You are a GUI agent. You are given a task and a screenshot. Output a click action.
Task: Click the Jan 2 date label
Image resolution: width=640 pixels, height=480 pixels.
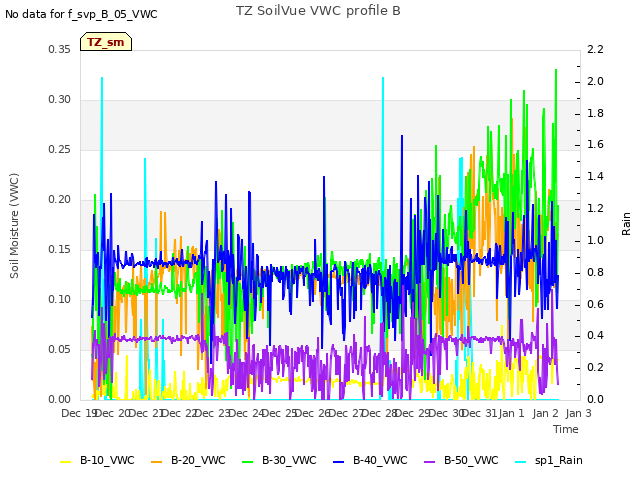545,413
